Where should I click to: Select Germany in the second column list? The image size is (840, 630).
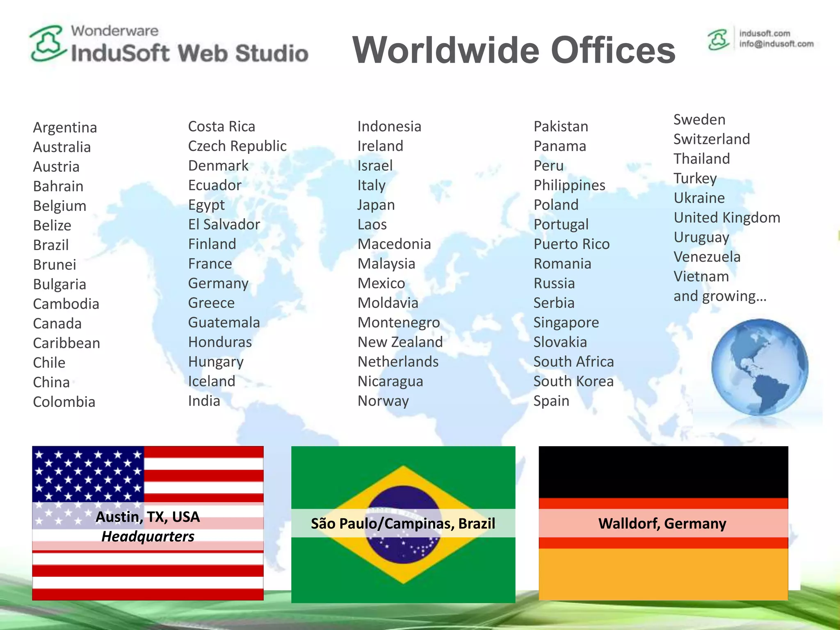click(x=218, y=283)
